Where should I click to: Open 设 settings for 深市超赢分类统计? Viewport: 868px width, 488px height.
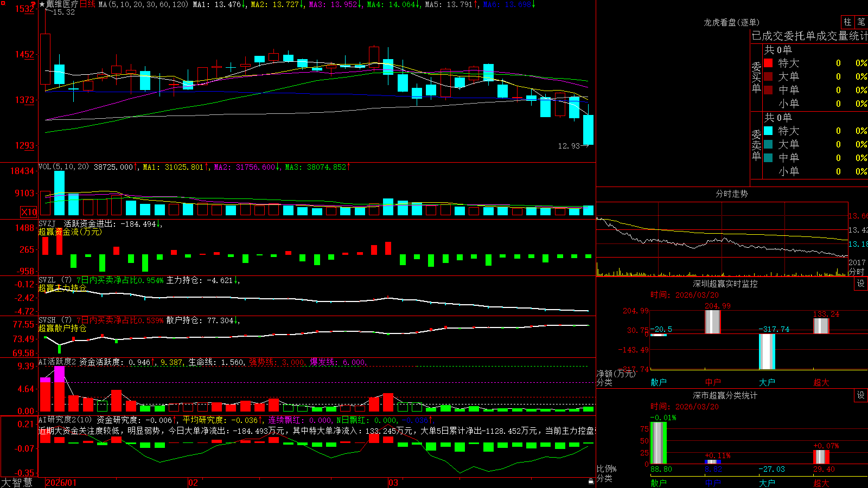(x=861, y=395)
